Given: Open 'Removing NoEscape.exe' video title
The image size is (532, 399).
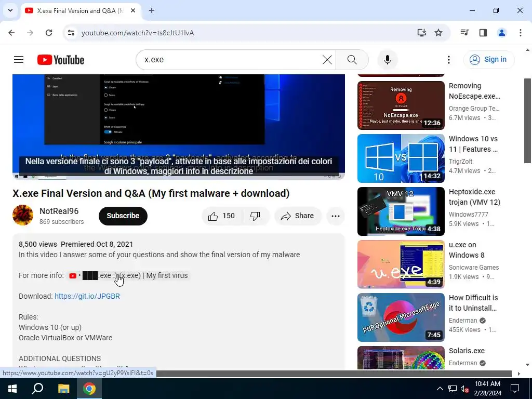Looking at the screenshot, I should pos(474,91).
